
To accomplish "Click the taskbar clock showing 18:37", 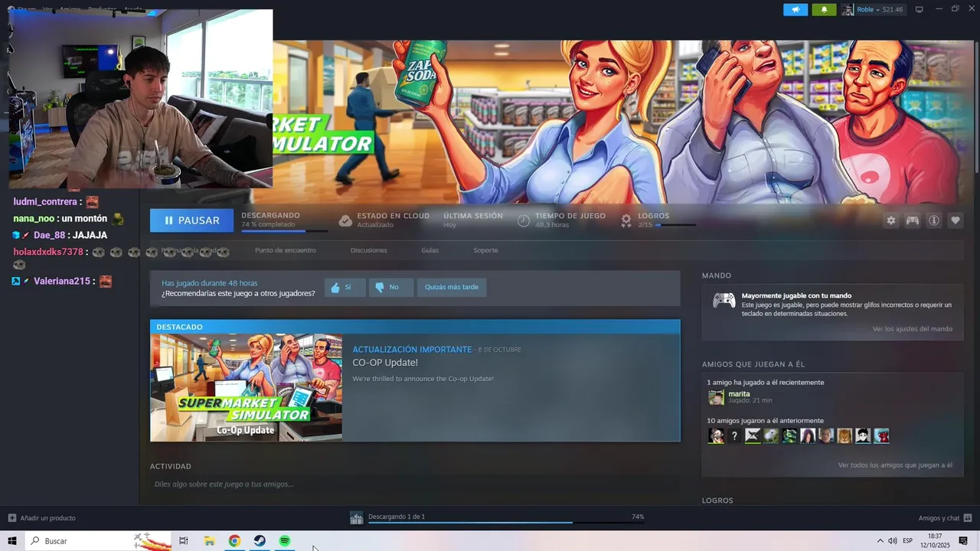I will click(x=936, y=541).
